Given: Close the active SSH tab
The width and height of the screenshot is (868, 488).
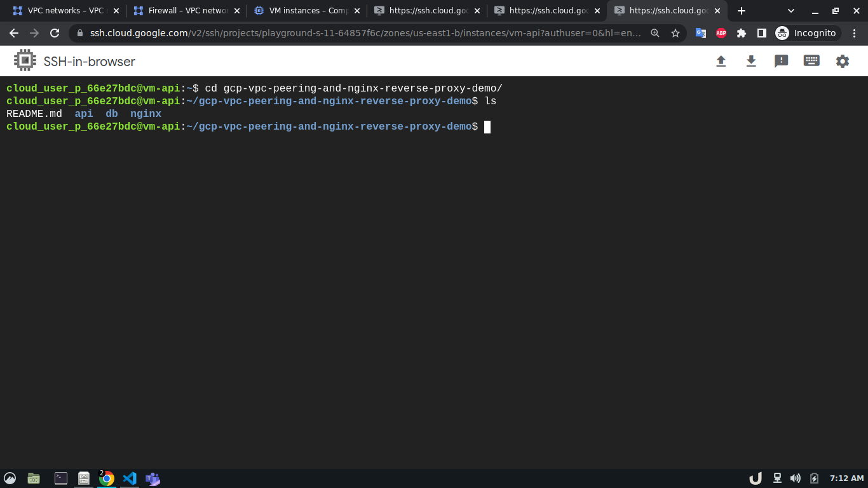Looking at the screenshot, I should pyautogui.click(x=717, y=11).
